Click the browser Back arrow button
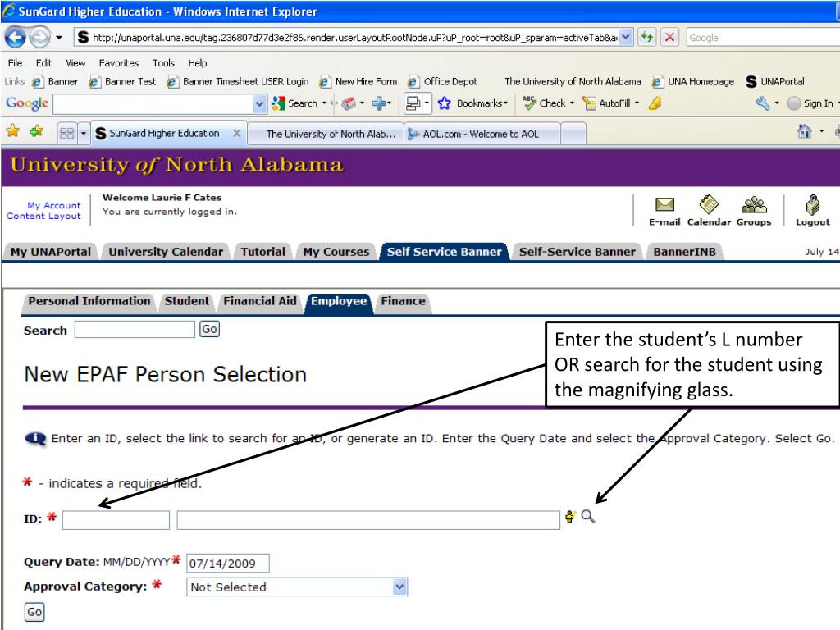Image resolution: width=840 pixels, height=630 pixels. (16, 38)
